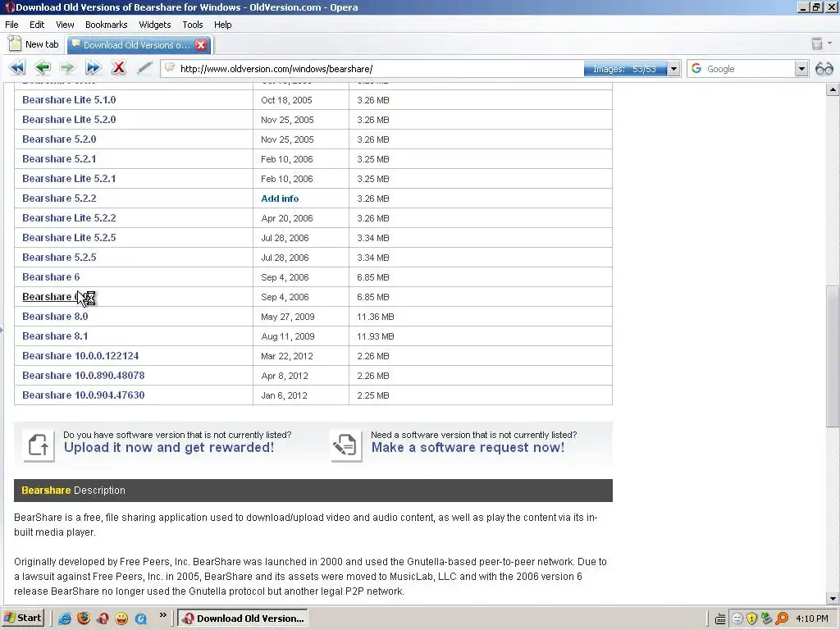Click the New tab page icon
840x630 pixels.
point(15,44)
